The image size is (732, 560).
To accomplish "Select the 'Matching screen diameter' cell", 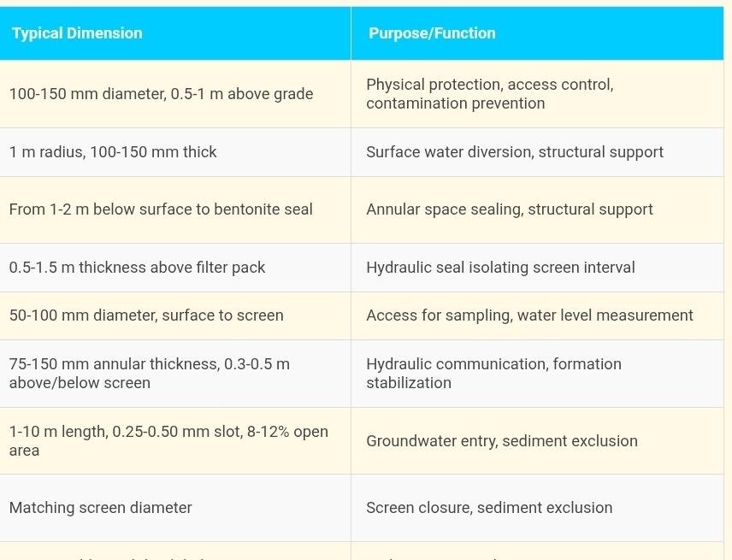I will 100,508.
